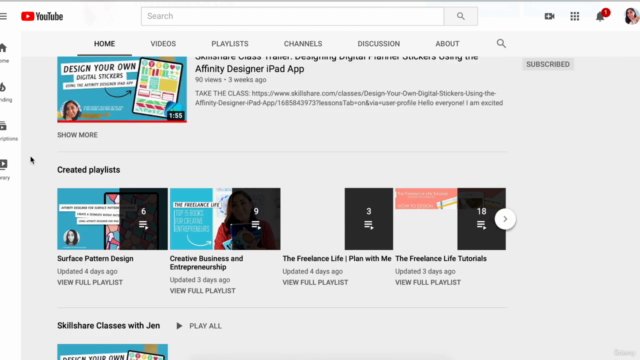Click the SUBSCRIBED button

[x=548, y=64]
